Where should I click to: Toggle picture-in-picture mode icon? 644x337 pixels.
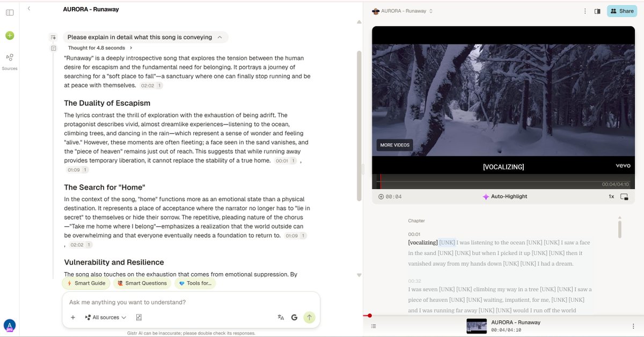point(624,196)
